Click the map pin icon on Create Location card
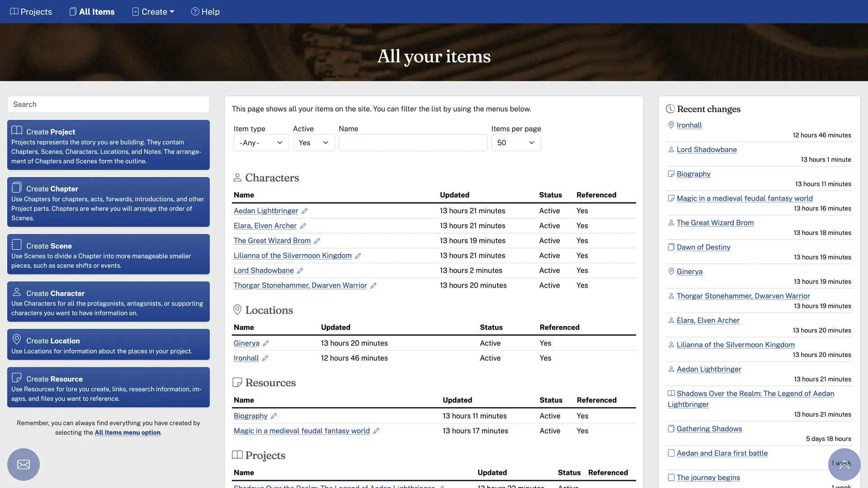Image resolution: width=868 pixels, height=488 pixels. pos(17,339)
